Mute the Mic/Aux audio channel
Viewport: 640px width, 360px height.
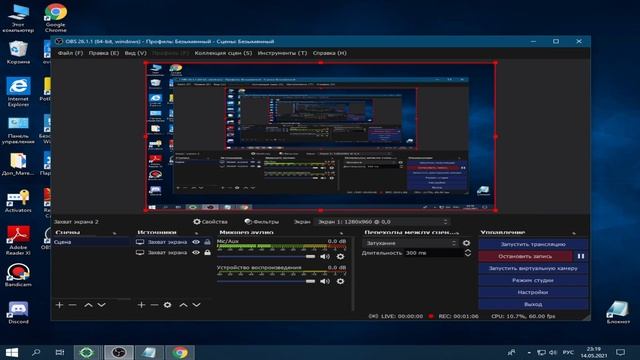tap(325, 256)
